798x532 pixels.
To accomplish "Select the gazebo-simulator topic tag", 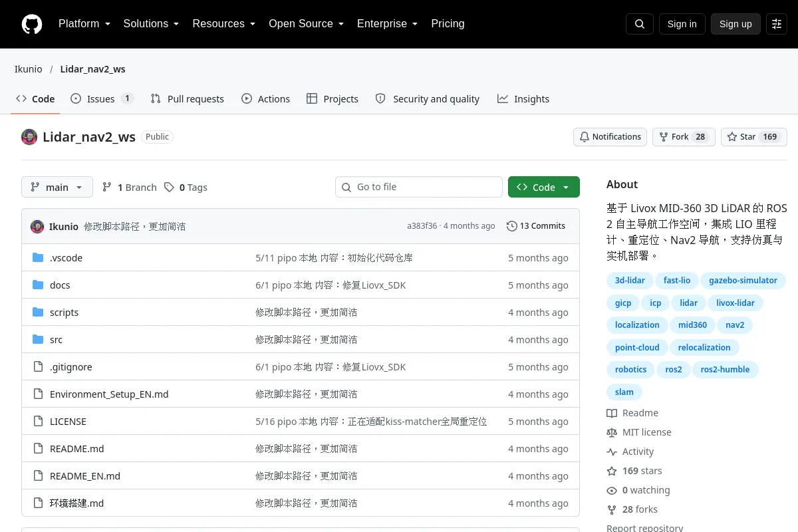I will pos(743,281).
